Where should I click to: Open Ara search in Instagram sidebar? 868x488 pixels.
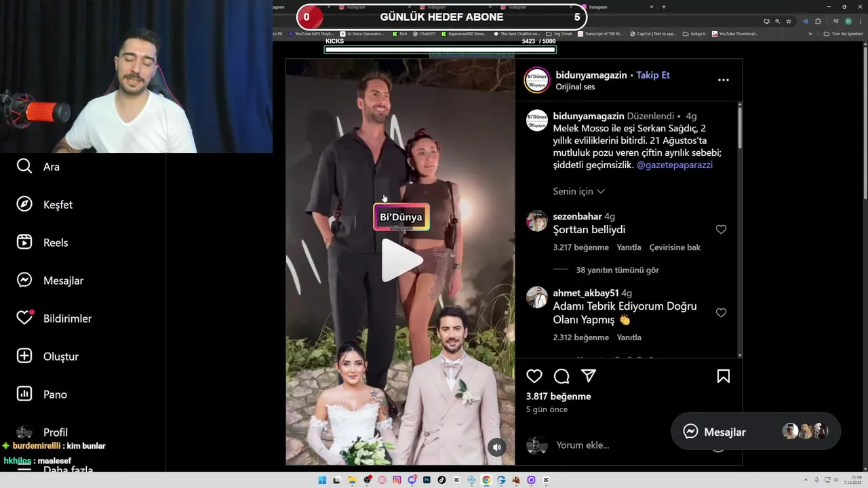click(38, 166)
